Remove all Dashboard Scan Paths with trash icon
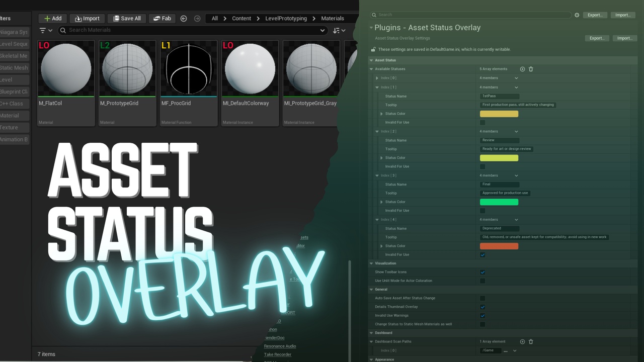This screenshot has height=362, width=644. pos(531,341)
